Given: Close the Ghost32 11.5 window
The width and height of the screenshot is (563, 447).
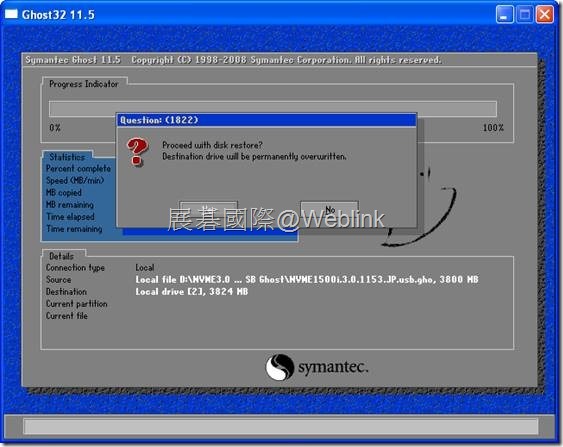Looking at the screenshot, I should [545, 15].
